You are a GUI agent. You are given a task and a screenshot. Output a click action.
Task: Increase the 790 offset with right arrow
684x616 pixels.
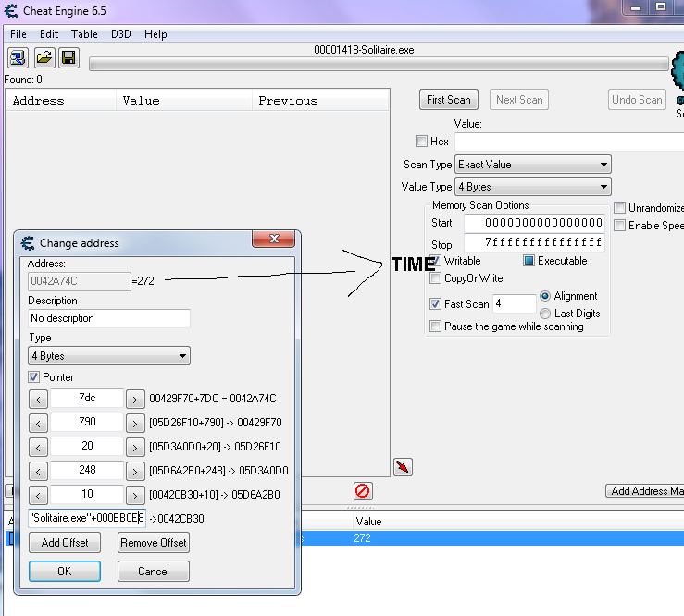(x=135, y=423)
